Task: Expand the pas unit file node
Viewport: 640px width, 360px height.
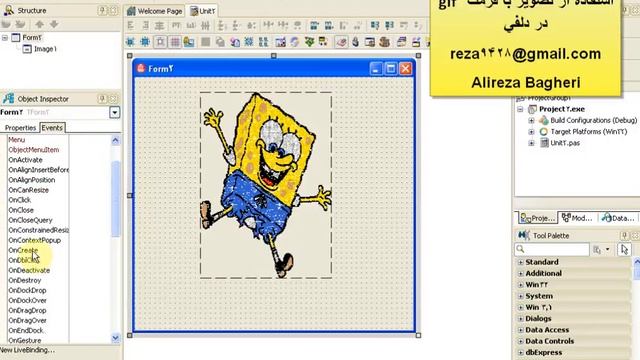Action: pyautogui.click(x=531, y=143)
